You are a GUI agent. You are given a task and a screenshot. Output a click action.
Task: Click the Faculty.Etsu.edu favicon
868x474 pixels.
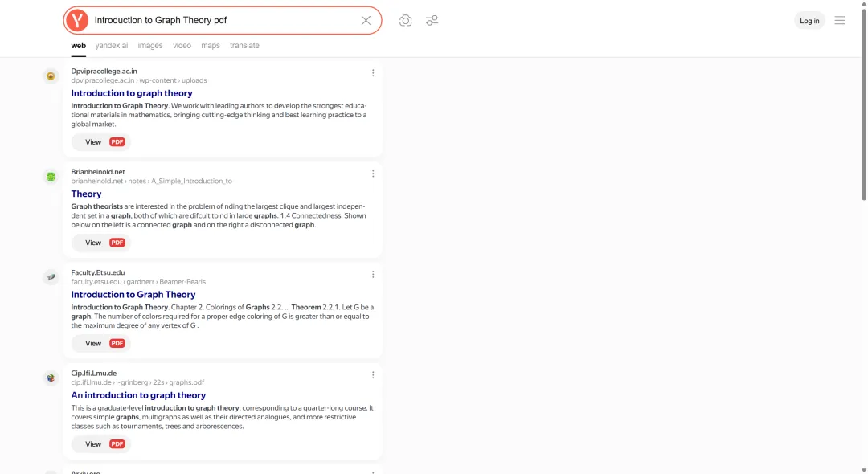coord(51,277)
